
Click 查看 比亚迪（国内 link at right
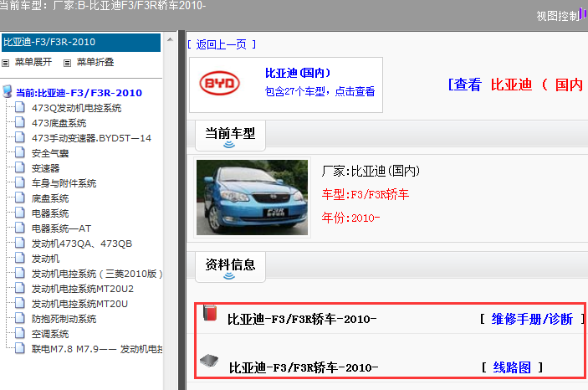(515, 85)
